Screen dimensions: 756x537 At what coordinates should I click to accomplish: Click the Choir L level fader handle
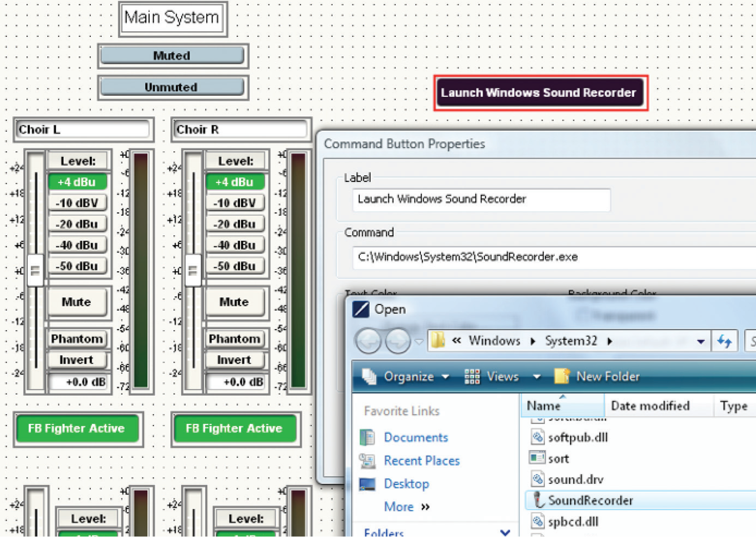(35, 270)
